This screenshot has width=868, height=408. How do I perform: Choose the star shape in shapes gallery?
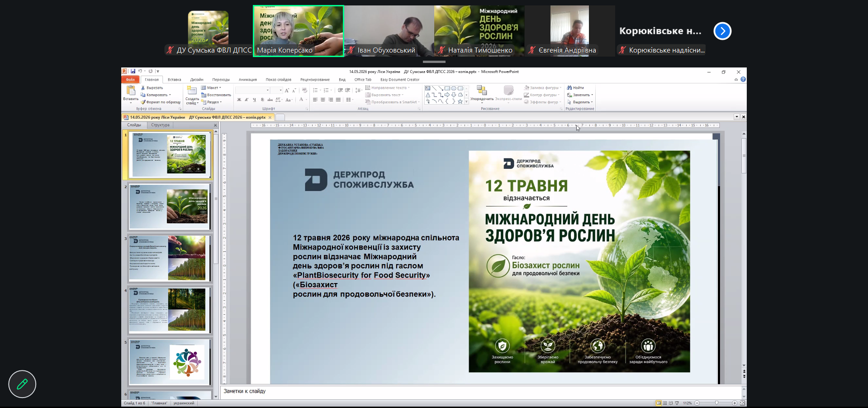(460, 101)
